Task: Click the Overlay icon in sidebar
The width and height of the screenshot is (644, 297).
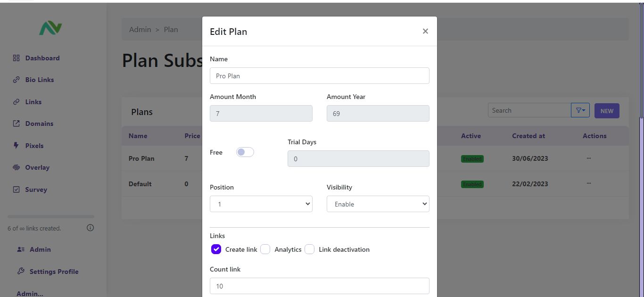Action: 16,167
